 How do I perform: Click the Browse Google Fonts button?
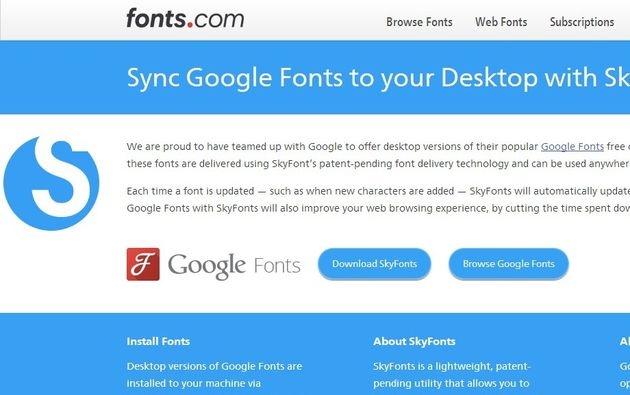pos(509,264)
